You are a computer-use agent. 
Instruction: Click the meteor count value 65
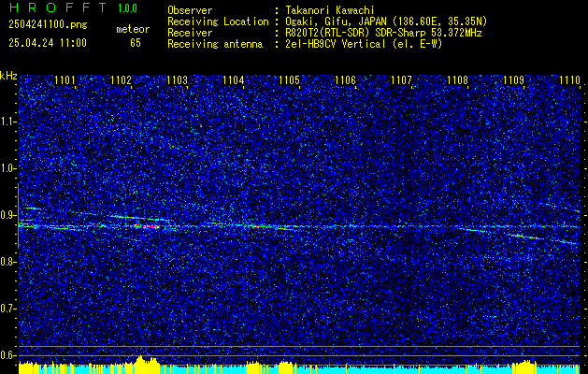click(136, 43)
